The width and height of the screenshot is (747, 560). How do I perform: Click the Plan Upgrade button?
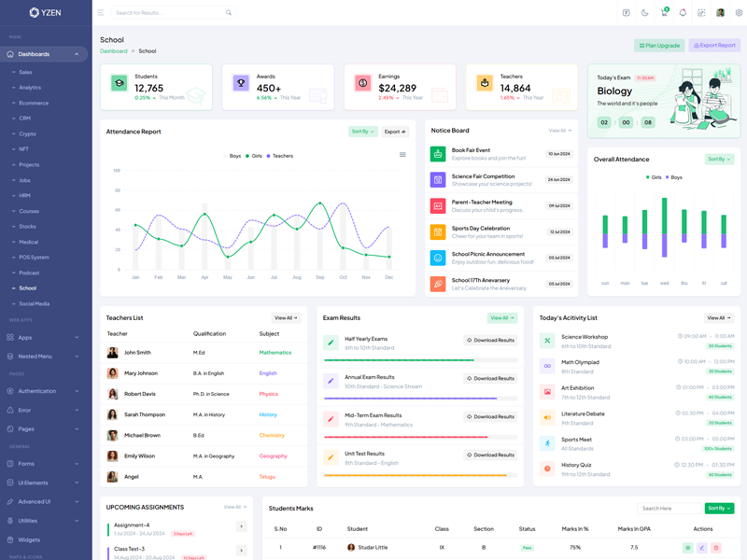tap(659, 46)
